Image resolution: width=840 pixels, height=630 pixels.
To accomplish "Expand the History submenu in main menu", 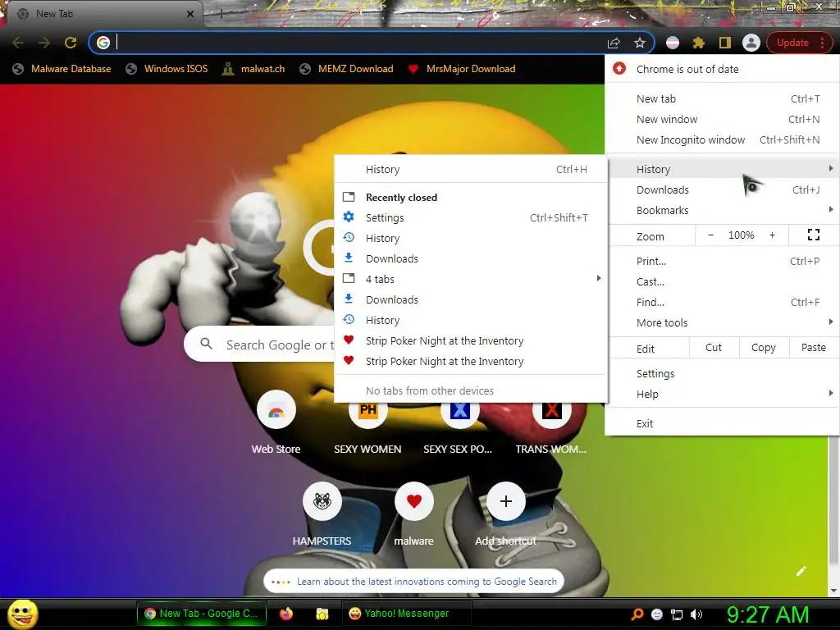I will point(722,169).
